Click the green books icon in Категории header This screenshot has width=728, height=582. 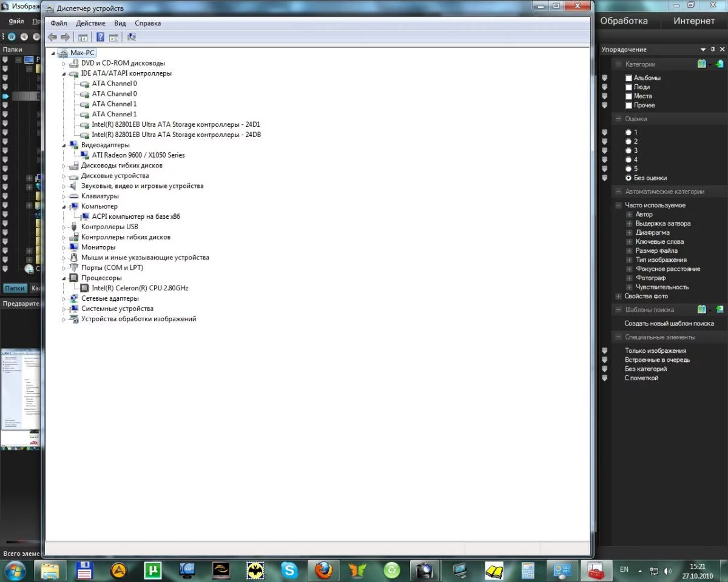click(702, 64)
